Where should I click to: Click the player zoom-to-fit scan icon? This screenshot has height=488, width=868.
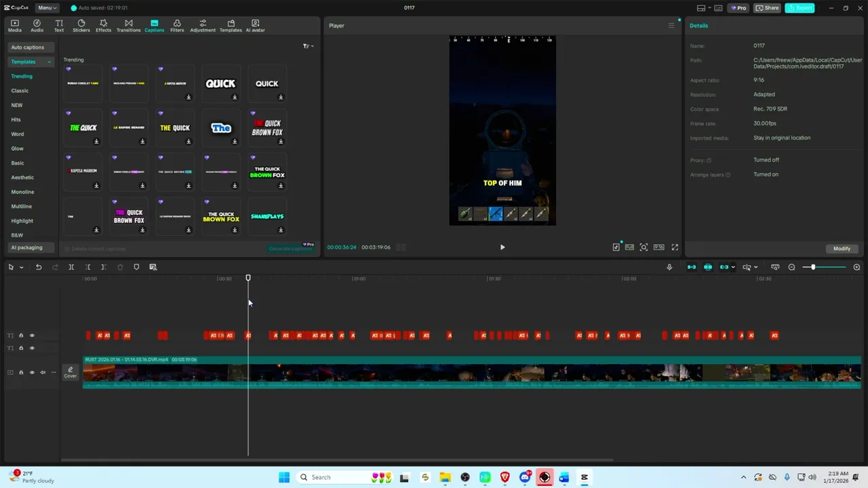tap(644, 247)
